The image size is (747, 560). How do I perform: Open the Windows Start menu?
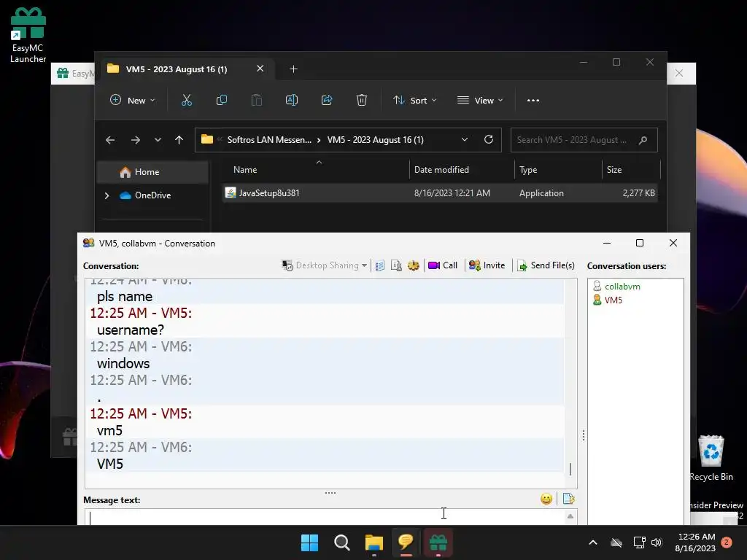pyautogui.click(x=309, y=542)
